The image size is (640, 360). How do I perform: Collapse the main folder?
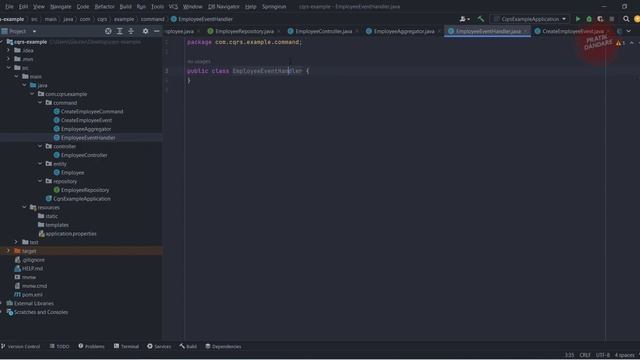click(x=16, y=76)
